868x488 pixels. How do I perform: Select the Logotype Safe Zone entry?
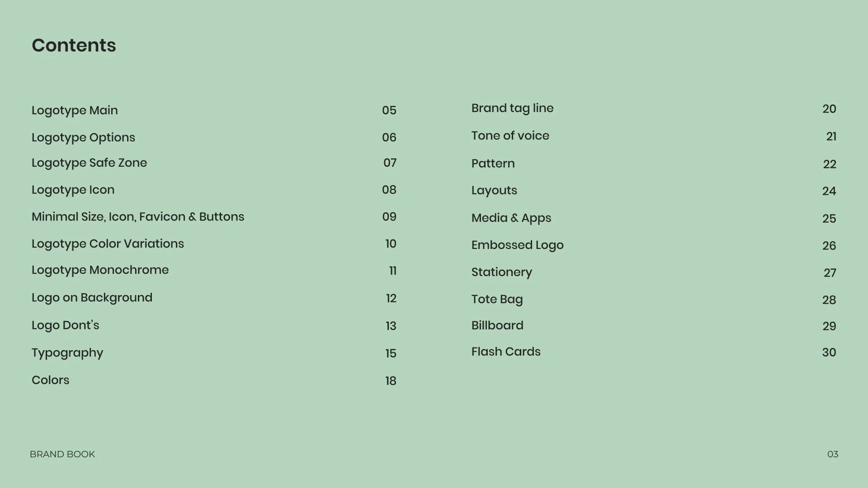(x=89, y=163)
